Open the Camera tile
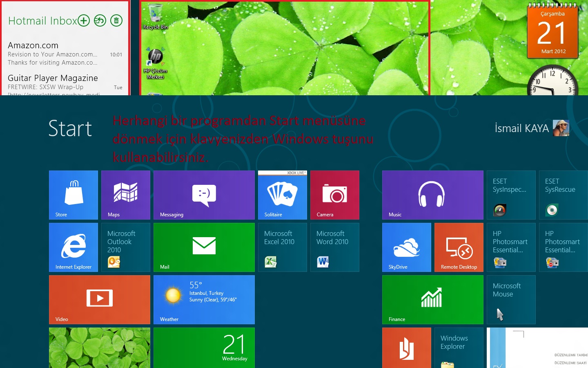 coord(335,195)
